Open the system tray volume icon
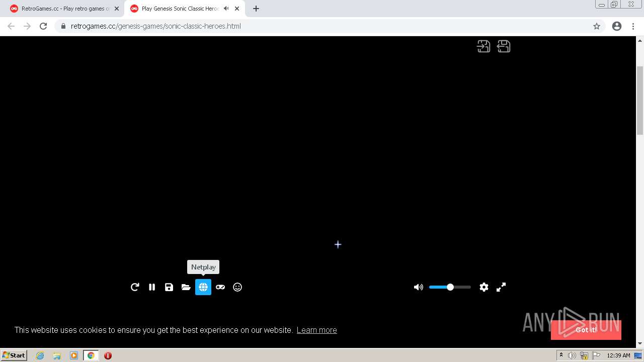Image resolution: width=644 pixels, height=362 pixels. pos(572,355)
